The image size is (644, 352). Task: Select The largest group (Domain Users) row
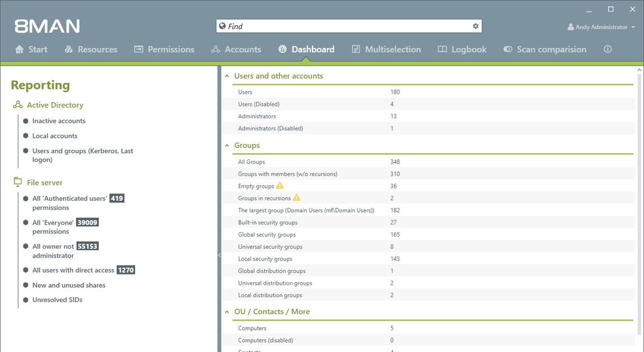point(428,210)
